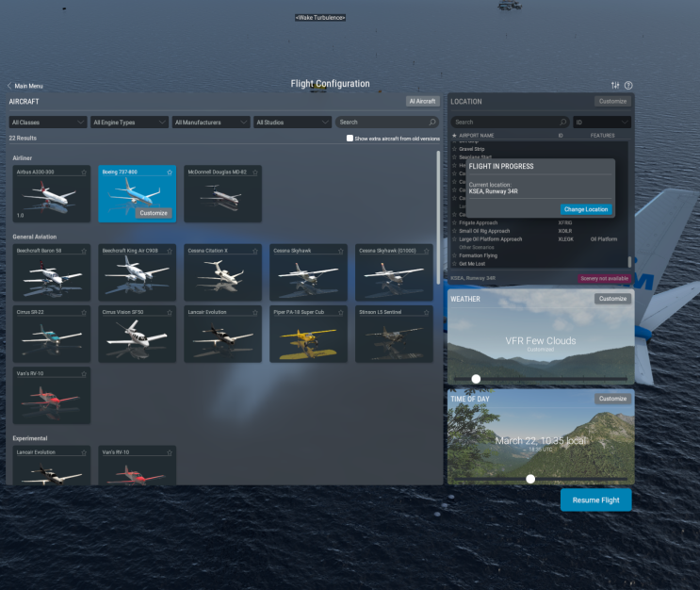The height and width of the screenshot is (590, 700).
Task: Star the General Aviation Van's RV-10 card
Action: coord(84,374)
